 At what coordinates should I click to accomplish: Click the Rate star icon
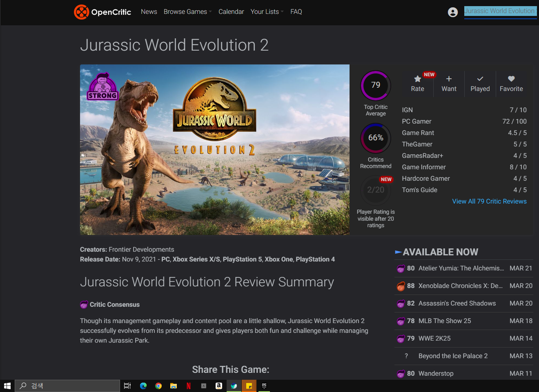[x=417, y=79]
